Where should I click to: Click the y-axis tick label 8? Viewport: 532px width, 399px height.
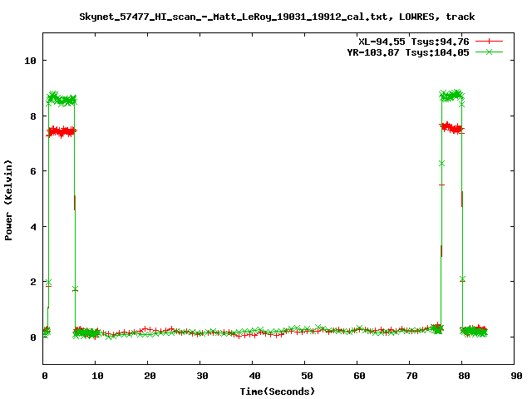(x=33, y=116)
